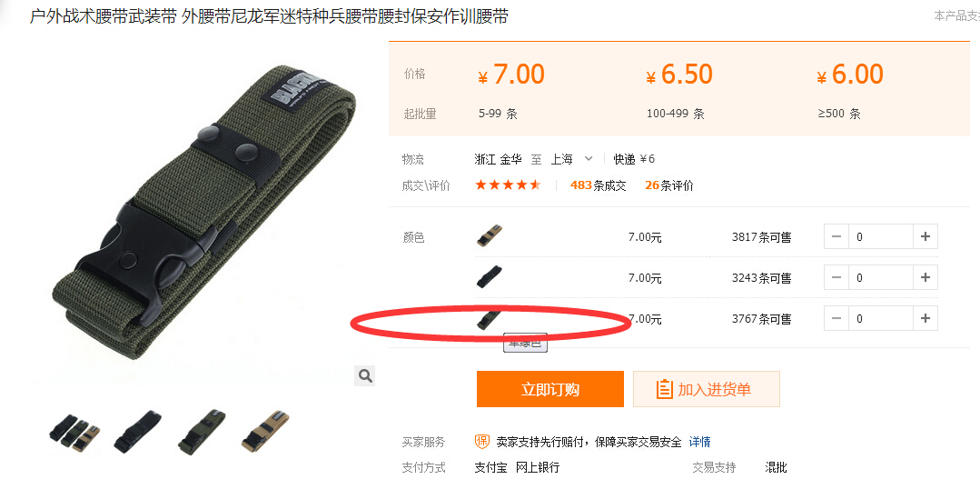Viewport: 980px width, 489px height.
Task: Open the shipping destination dropdown 上海
Action: (x=571, y=159)
